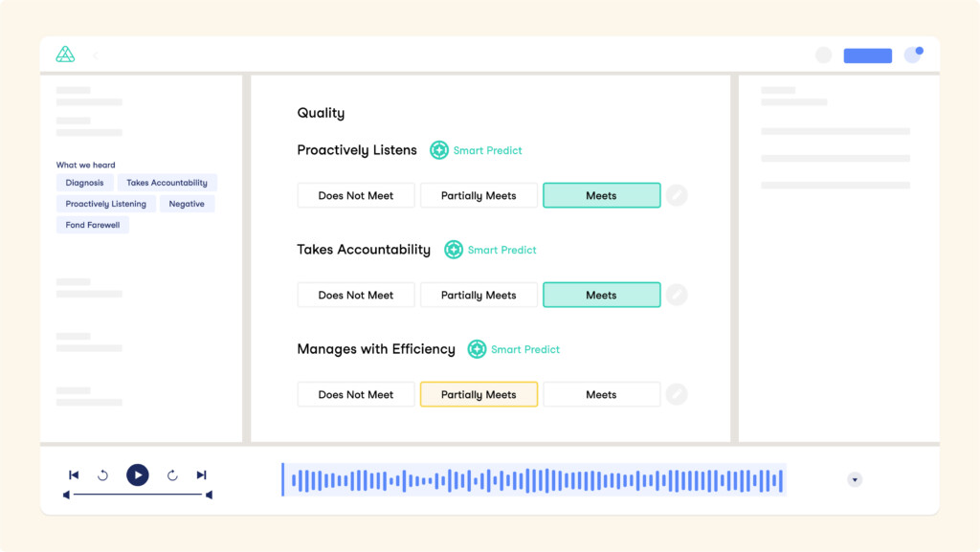Activate Smart Predict for Manages with Efficiency
980x552 pixels.
(x=477, y=349)
